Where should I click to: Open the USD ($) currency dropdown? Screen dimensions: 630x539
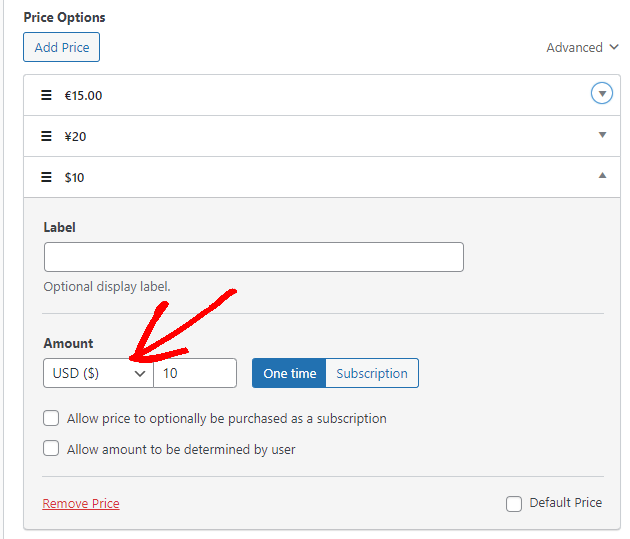coord(98,373)
